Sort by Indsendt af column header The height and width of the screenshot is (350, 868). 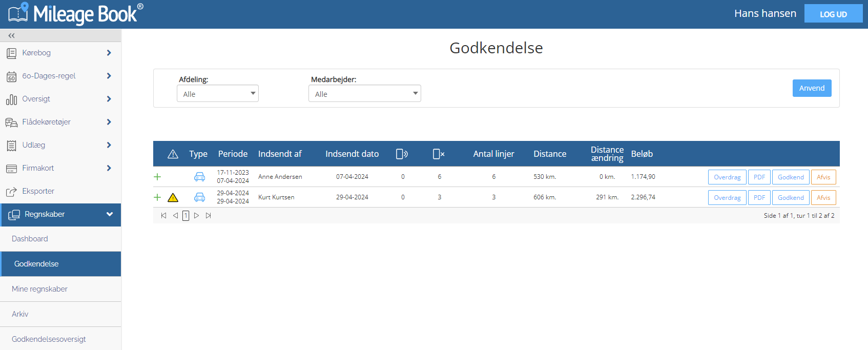point(280,154)
